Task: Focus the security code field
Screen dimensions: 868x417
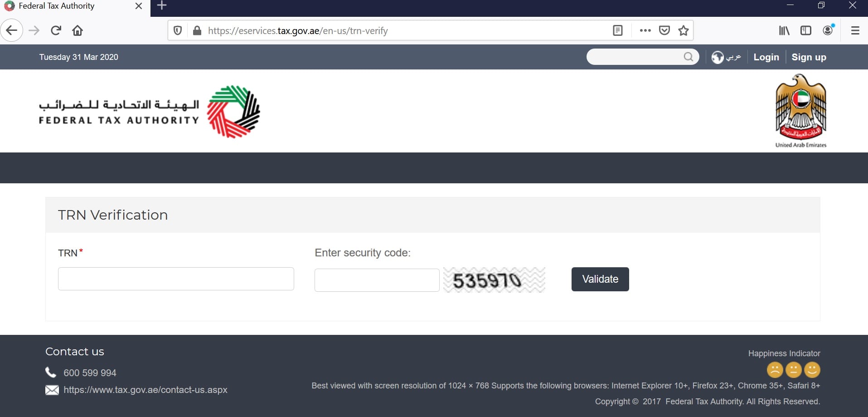Action: pyautogui.click(x=377, y=280)
